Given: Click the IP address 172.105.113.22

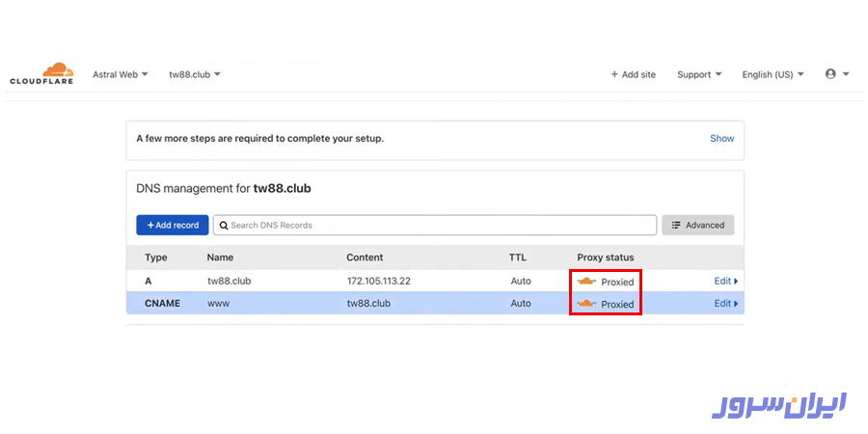Looking at the screenshot, I should point(379,282).
